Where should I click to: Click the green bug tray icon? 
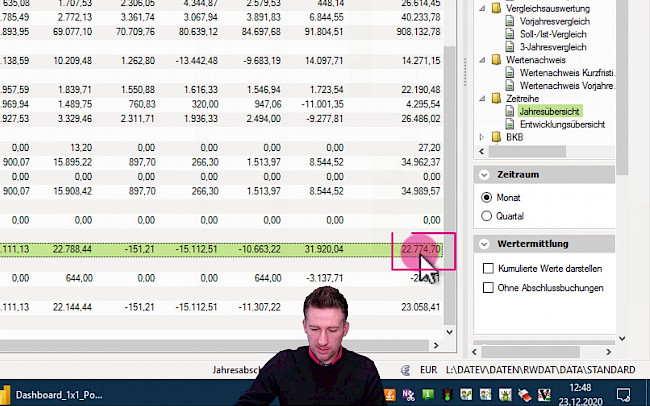click(x=505, y=394)
